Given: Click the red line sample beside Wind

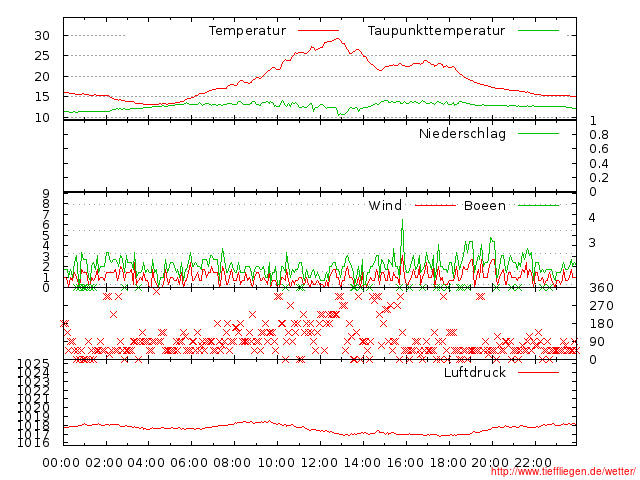Looking at the screenshot, I should 435,205.
